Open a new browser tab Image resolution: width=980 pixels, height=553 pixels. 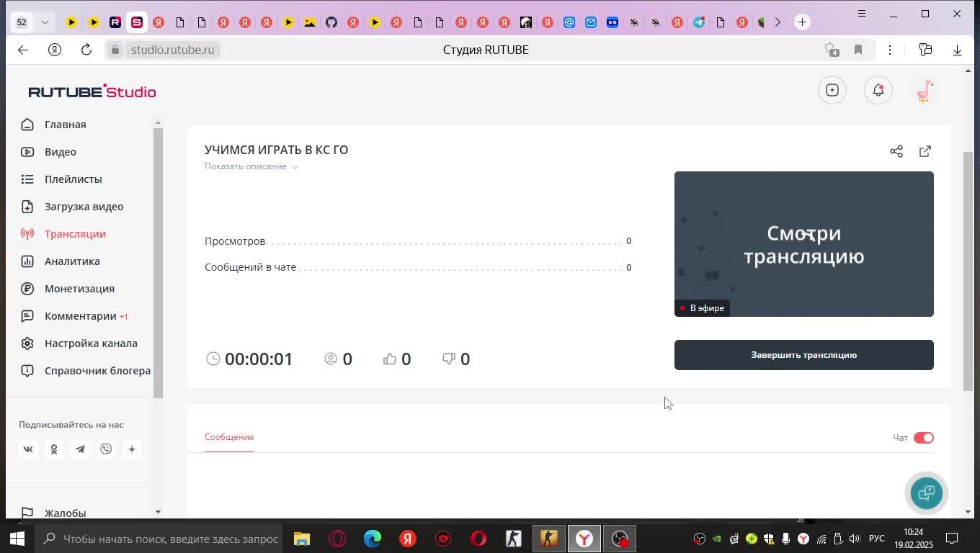(802, 22)
